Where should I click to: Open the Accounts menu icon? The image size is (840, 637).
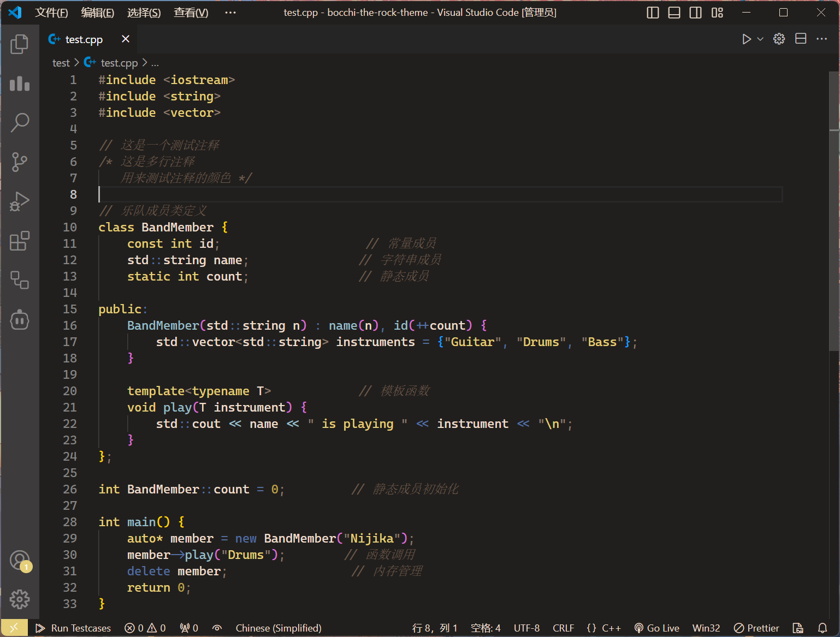point(20,560)
